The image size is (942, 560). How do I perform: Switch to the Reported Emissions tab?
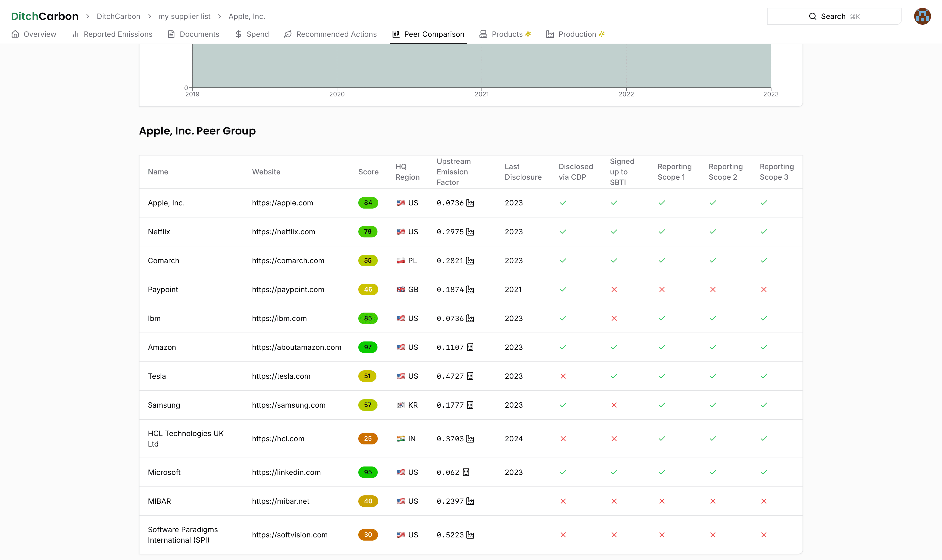[x=112, y=34]
